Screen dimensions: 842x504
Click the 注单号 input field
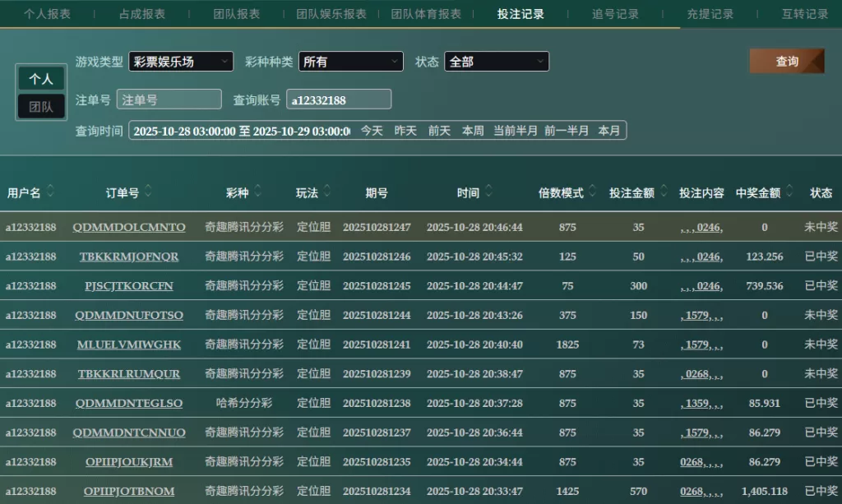[169, 99]
